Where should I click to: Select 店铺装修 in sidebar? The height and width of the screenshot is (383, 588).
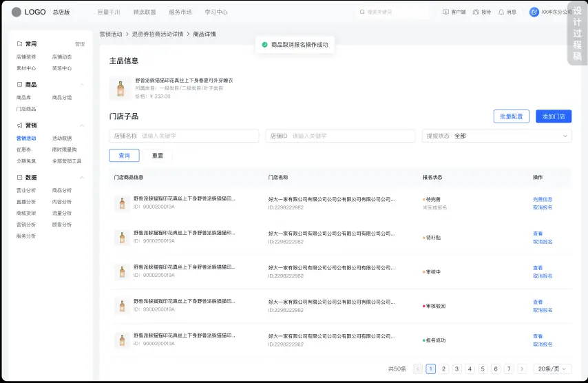[x=26, y=57]
